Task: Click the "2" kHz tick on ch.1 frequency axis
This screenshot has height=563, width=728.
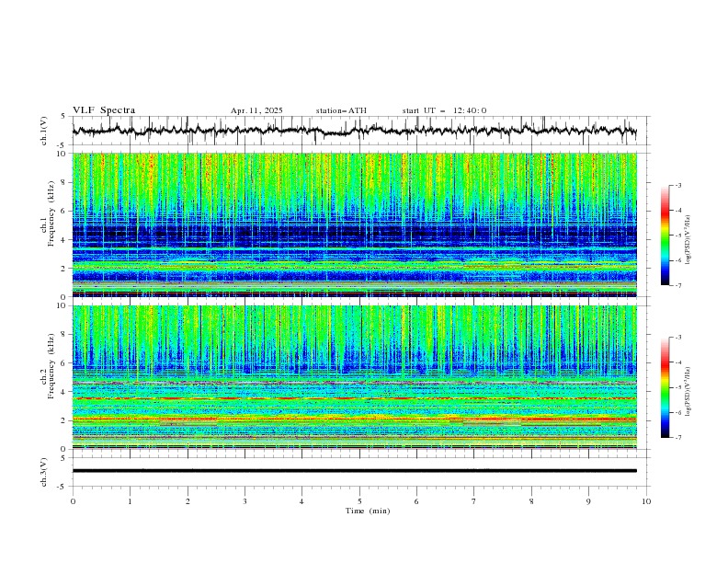Action: point(64,269)
